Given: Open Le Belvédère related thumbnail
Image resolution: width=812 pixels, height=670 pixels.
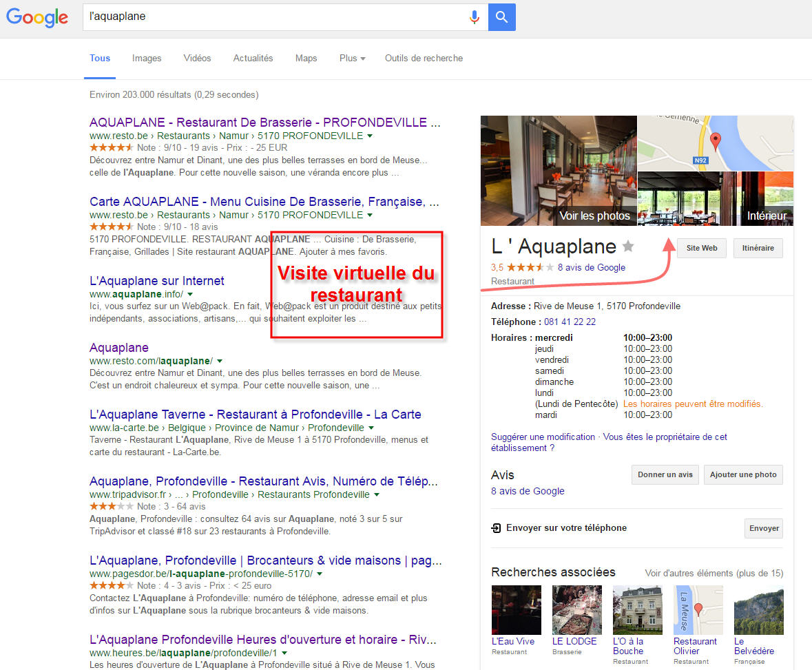Looking at the screenshot, I should [759, 610].
